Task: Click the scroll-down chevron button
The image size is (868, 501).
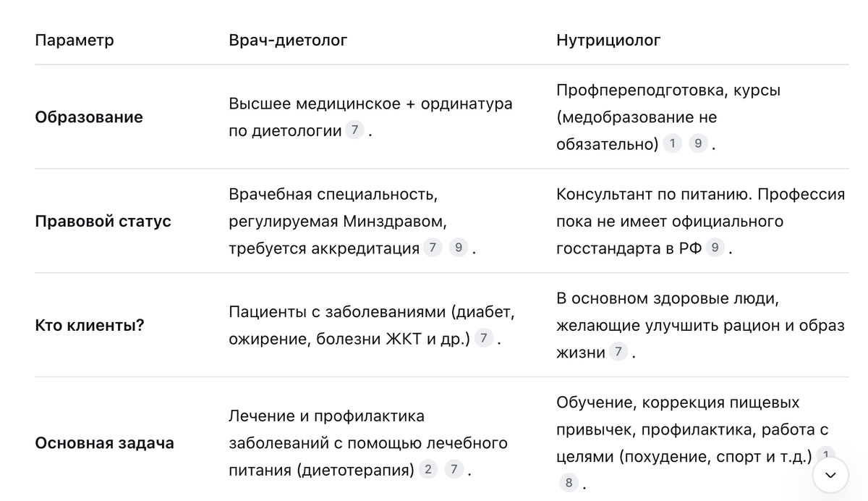Action: [x=830, y=475]
